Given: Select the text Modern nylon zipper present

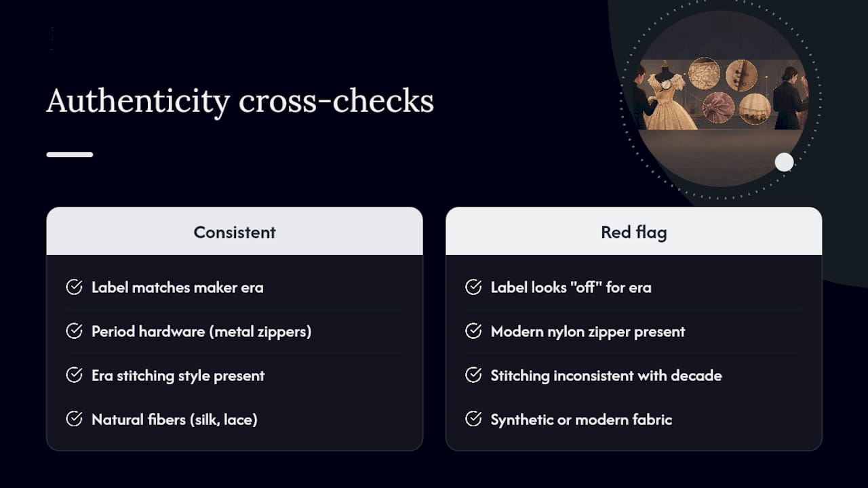Looking at the screenshot, I should coord(588,331).
